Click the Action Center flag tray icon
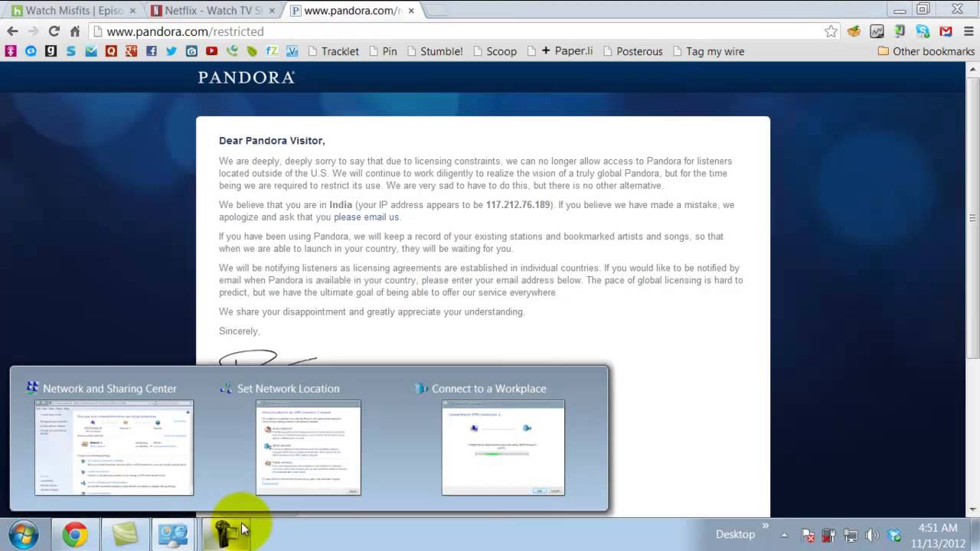 (x=806, y=535)
